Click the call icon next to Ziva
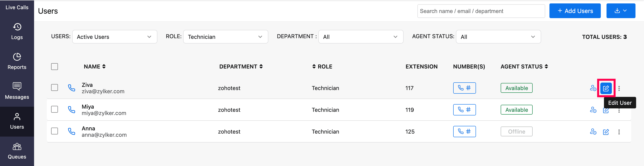 (72, 88)
